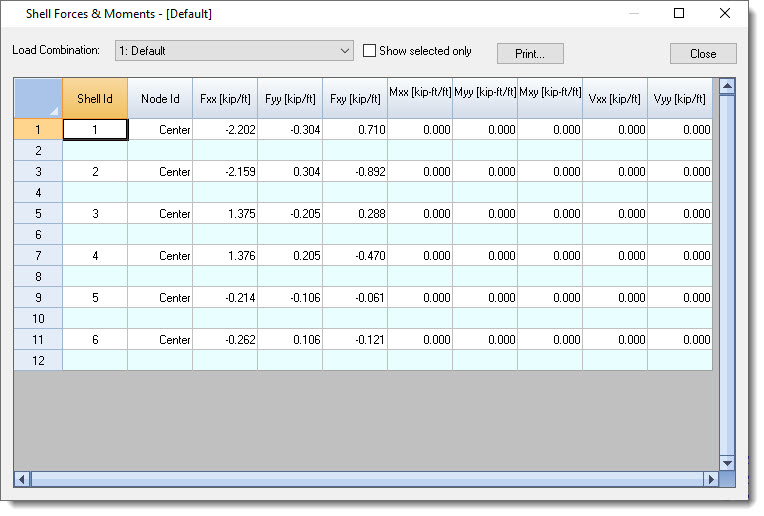Click the Node Id column header
This screenshot has width=764, height=516.
click(x=160, y=99)
